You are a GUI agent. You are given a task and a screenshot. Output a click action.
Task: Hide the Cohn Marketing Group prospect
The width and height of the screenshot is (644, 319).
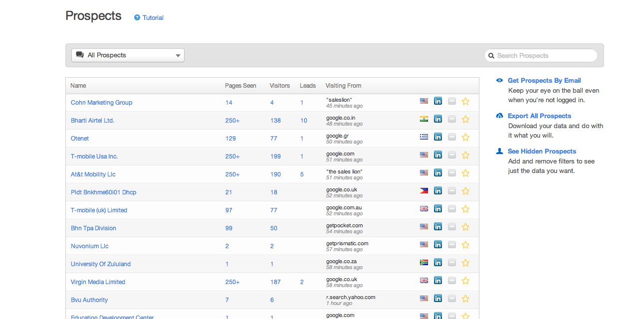point(451,101)
